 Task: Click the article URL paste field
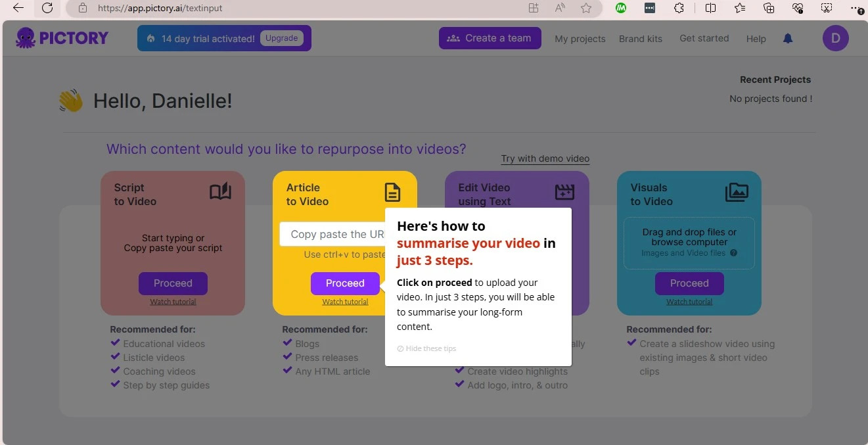point(332,234)
